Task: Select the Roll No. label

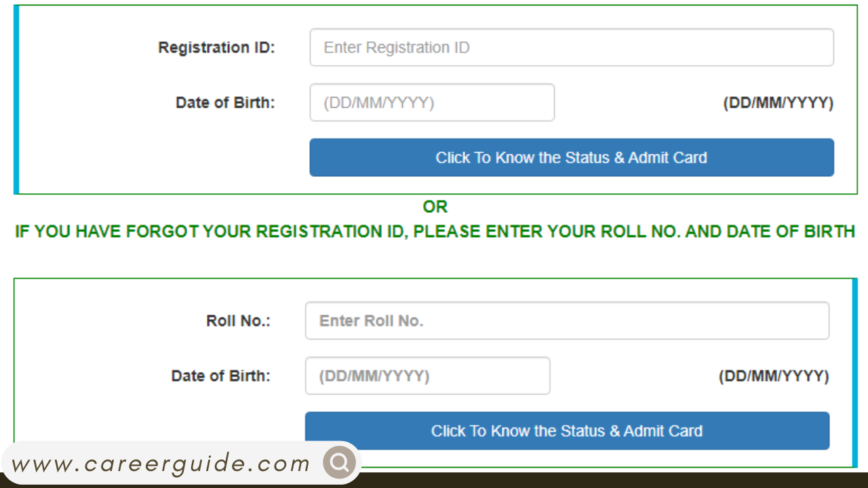Action: [x=237, y=321]
